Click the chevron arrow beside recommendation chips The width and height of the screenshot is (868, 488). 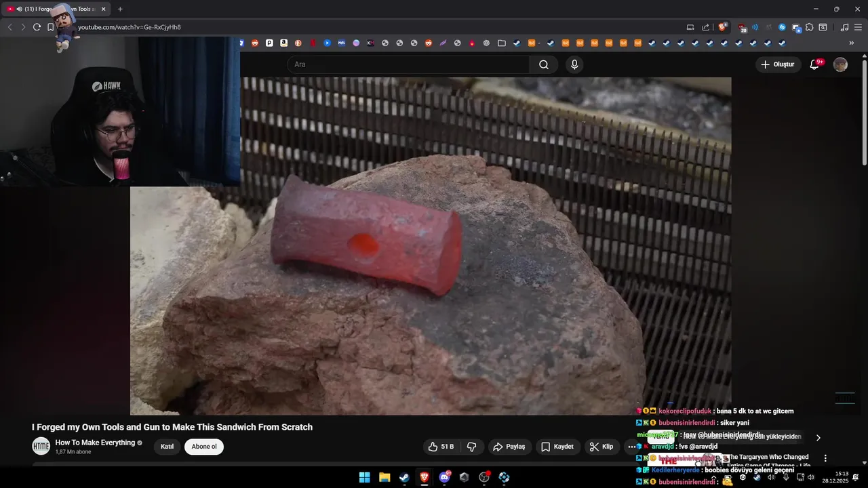(818, 438)
